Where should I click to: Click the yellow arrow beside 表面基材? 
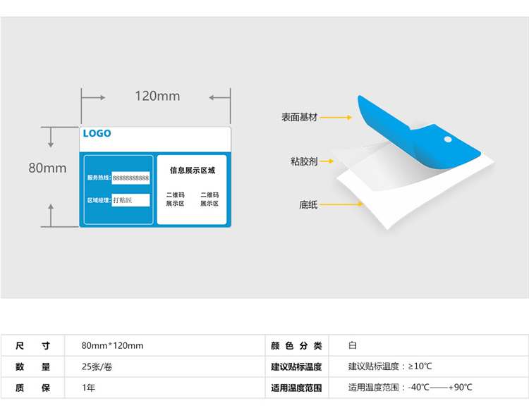point(337,117)
